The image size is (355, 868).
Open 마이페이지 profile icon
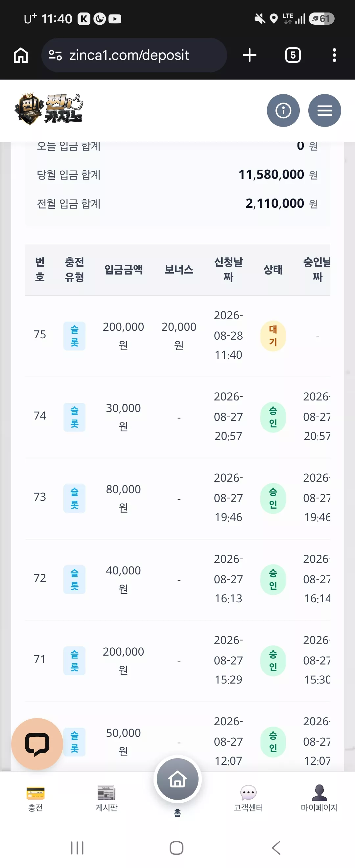click(x=319, y=799)
